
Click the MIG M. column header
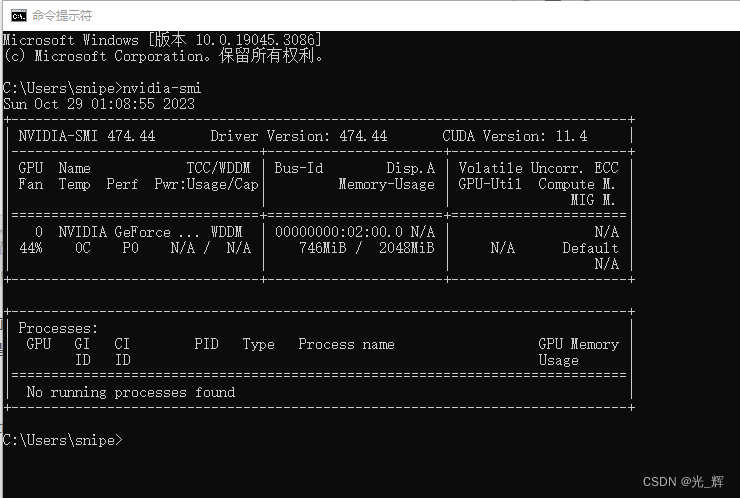[x=593, y=200]
